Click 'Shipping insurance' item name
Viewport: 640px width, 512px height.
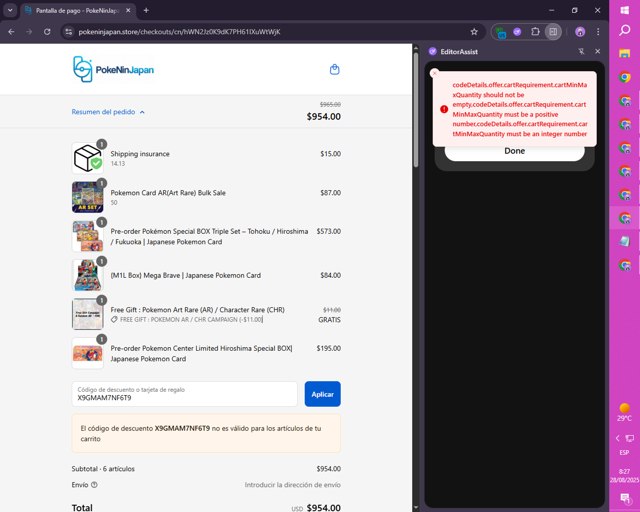click(140, 154)
